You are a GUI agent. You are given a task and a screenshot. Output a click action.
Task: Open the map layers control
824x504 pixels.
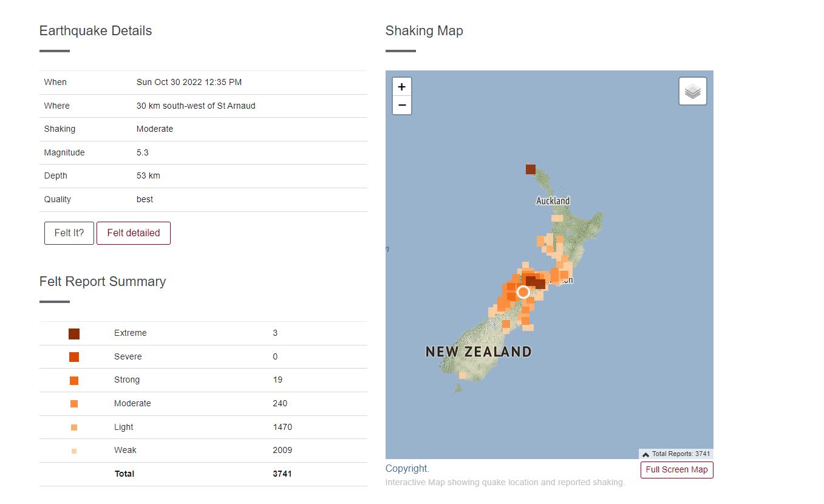693,92
